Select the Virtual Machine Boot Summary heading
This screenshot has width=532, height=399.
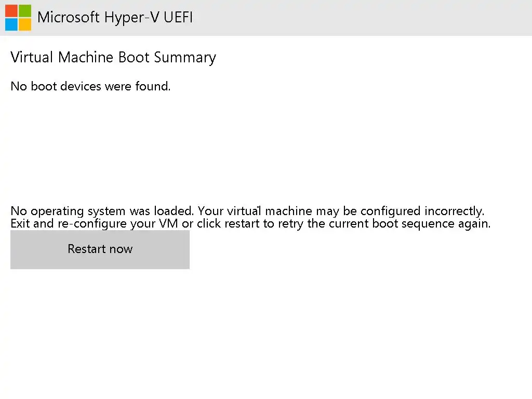[x=113, y=57]
